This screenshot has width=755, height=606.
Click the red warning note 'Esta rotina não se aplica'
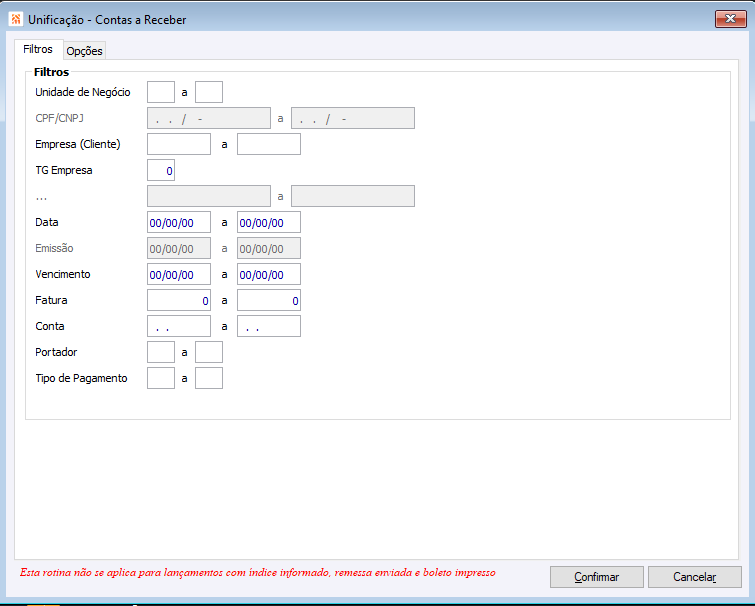coord(258,572)
